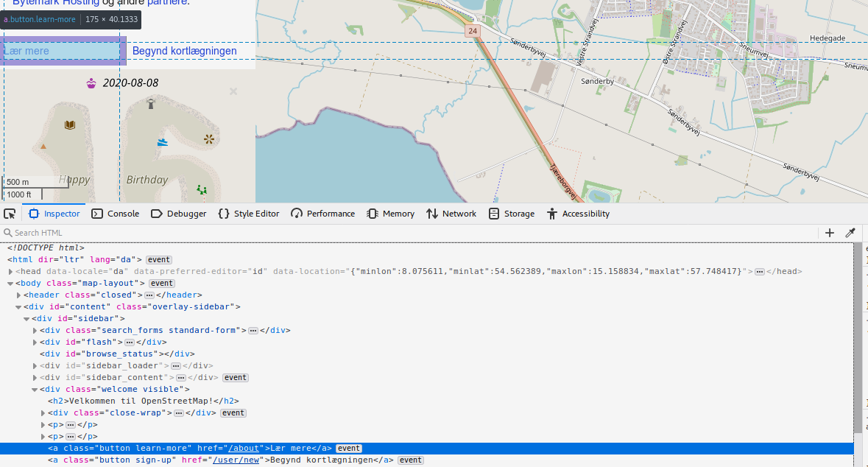Open the Style Editor tab
This screenshot has height=467, width=868.
point(249,214)
